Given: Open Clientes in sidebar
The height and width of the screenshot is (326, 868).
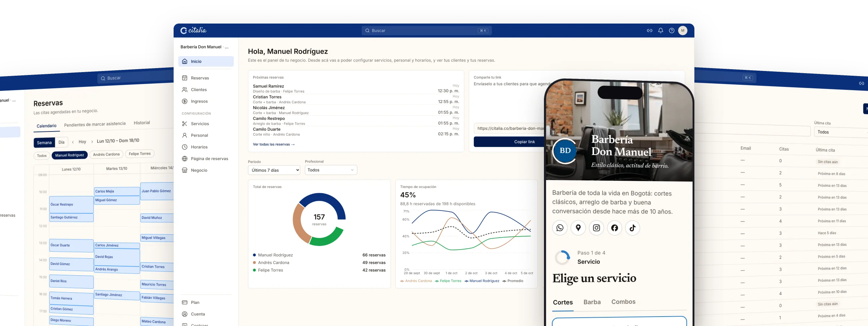Looking at the screenshot, I should click(206, 89).
